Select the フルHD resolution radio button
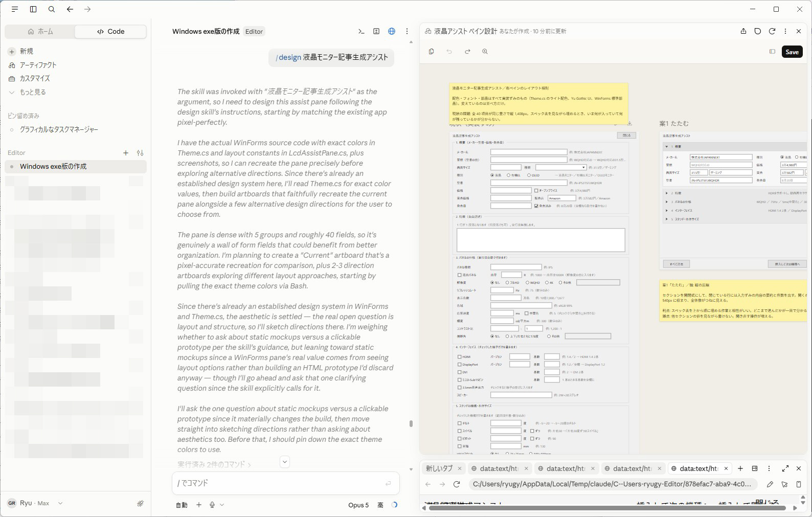The height and width of the screenshot is (517, 812). pos(507,282)
